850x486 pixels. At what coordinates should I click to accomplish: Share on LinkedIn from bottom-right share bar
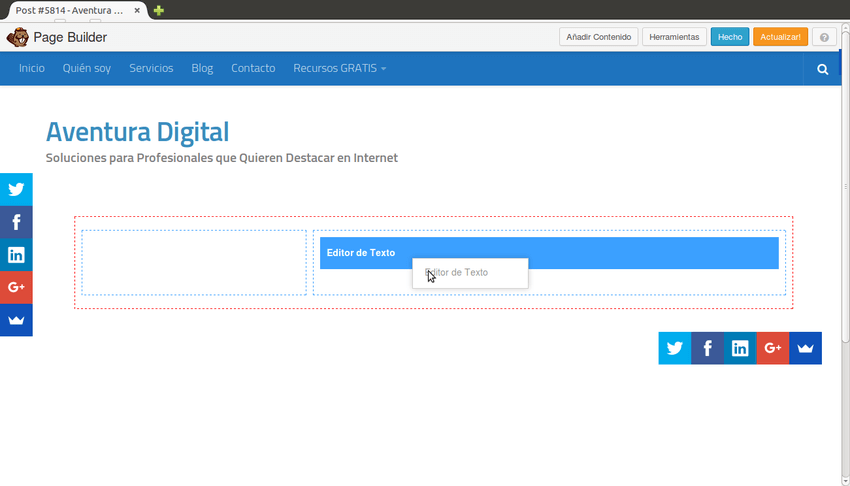740,348
